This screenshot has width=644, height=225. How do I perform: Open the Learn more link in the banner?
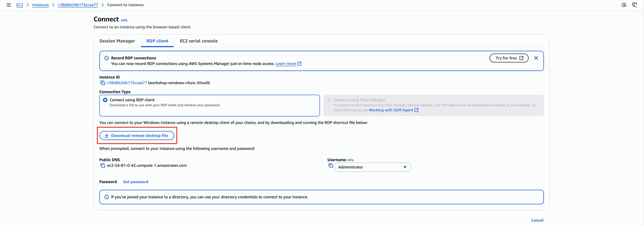[289, 64]
